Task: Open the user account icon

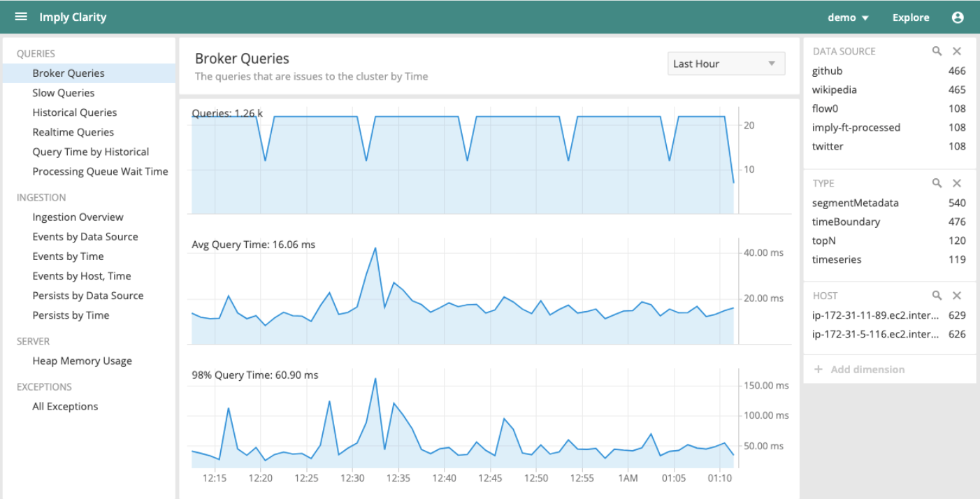Action: pos(957,17)
